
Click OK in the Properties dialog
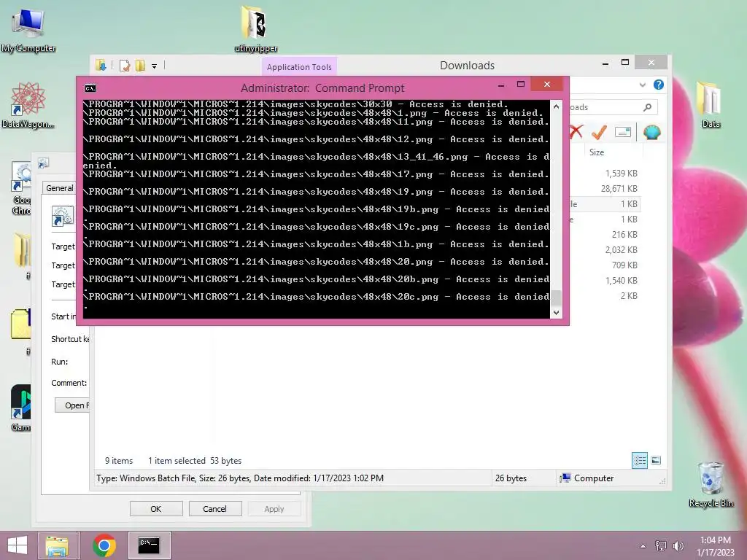tap(156, 508)
